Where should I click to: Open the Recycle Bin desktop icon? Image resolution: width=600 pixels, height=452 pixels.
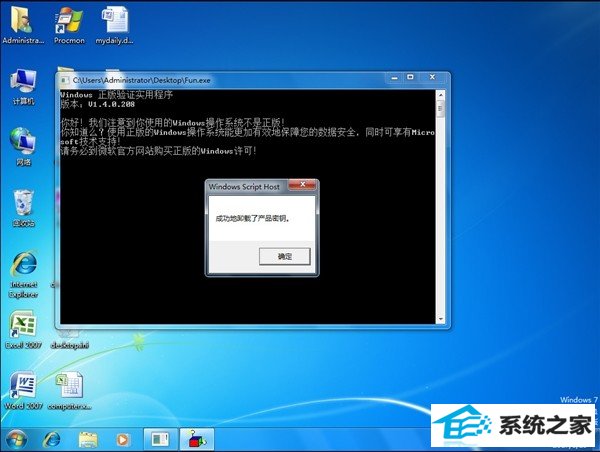(23, 208)
